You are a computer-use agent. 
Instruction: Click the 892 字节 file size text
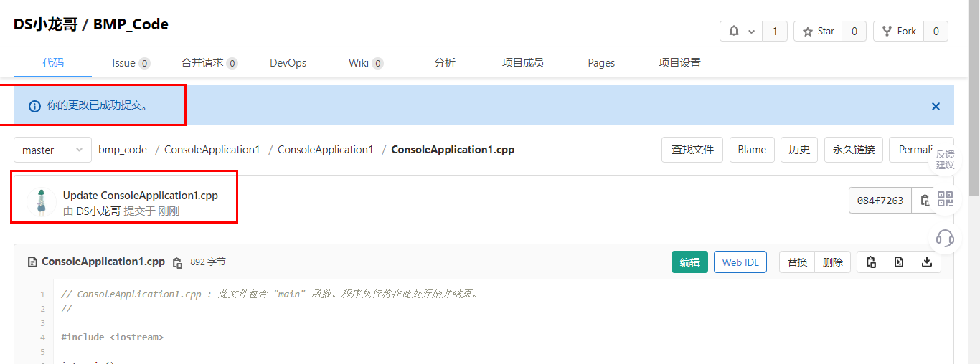207,262
